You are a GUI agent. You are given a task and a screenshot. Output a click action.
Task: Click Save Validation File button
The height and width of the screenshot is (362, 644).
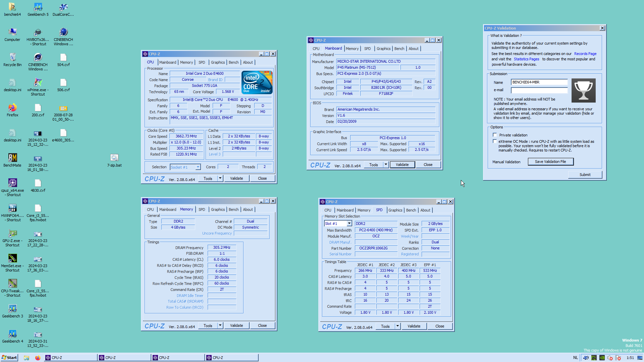[x=550, y=162]
